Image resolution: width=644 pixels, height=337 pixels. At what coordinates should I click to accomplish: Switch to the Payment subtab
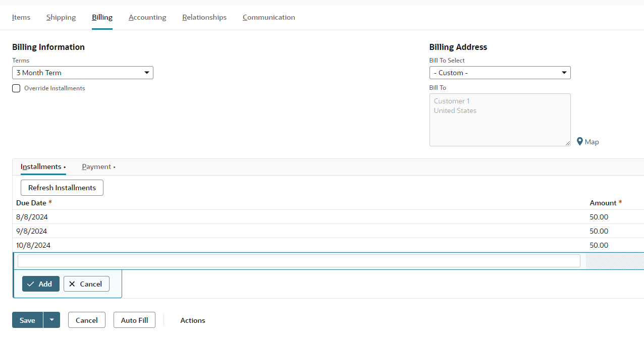coord(97,167)
